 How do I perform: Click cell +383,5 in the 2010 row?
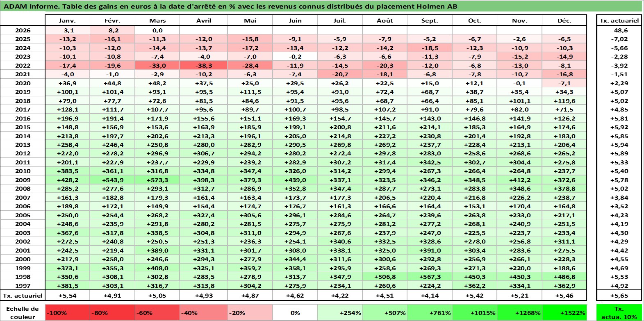[x=67, y=171]
